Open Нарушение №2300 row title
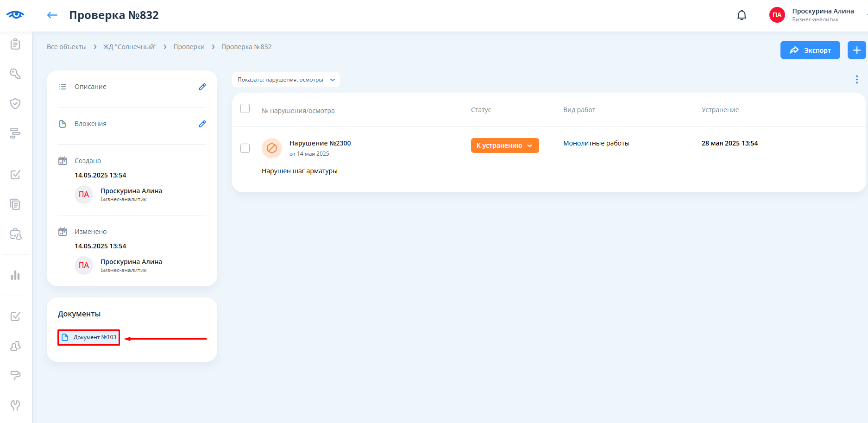The width and height of the screenshot is (868, 423). (x=320, y=143)
